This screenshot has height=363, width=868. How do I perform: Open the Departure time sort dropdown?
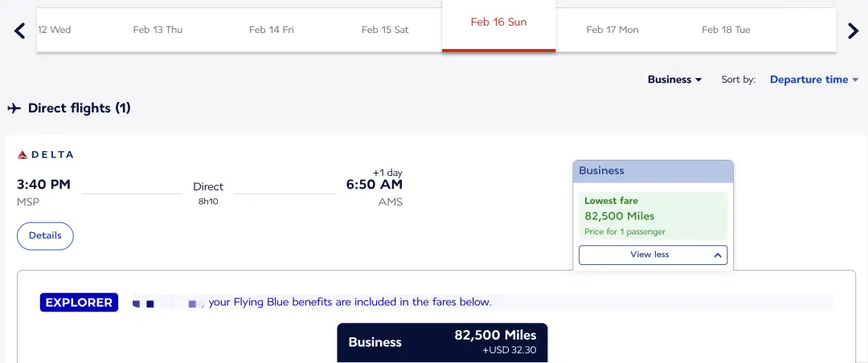click(x=814, y=80)
